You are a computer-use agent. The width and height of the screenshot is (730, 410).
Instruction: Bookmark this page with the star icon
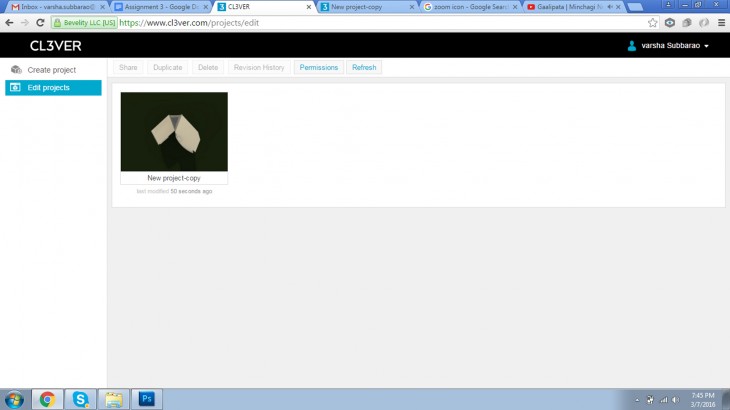click(653, 22)
